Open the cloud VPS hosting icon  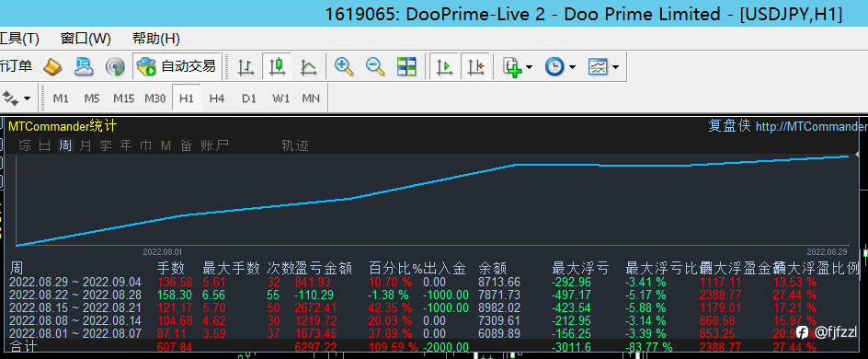coord(85,67)
